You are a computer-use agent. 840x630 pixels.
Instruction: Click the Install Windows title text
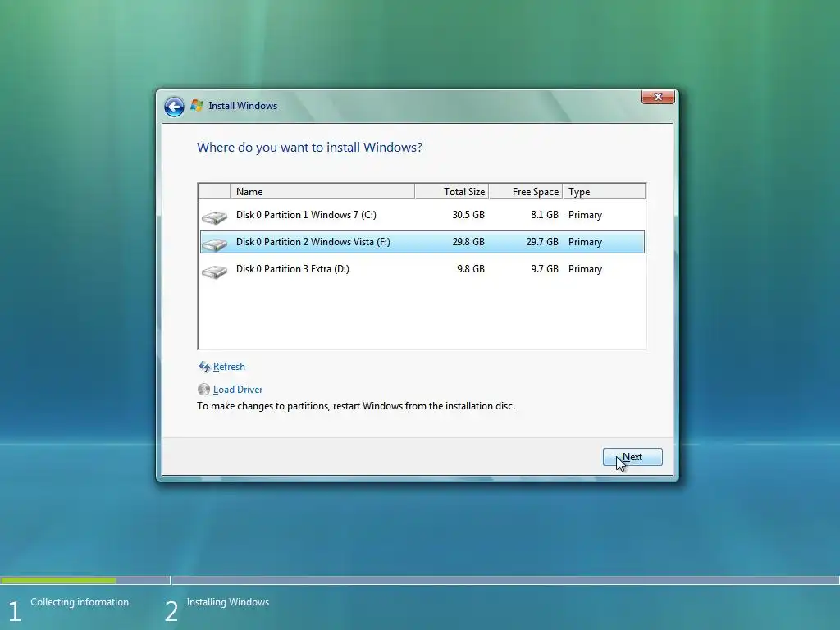tap(243, 106)
